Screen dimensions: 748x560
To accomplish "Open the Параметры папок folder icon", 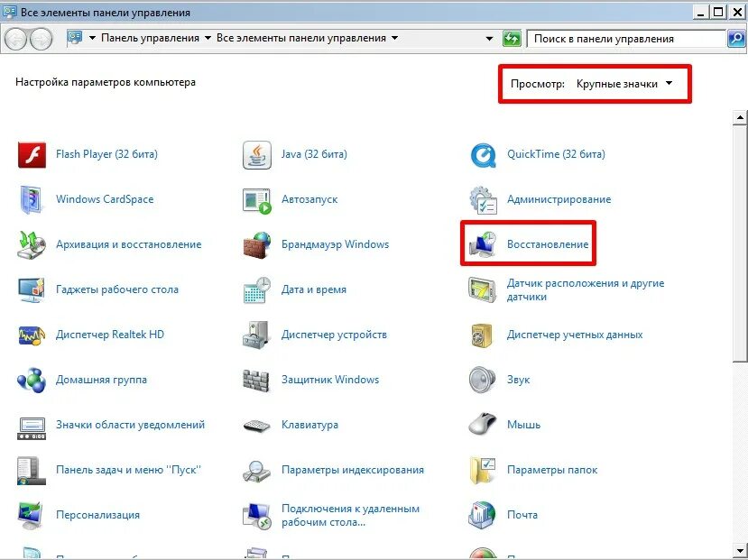I will pos(483,471).
